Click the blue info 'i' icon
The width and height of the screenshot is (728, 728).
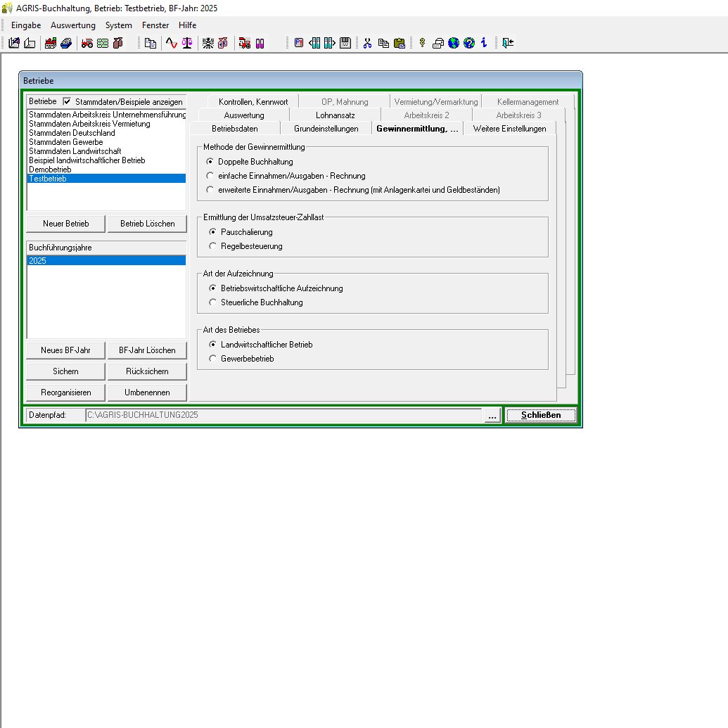click(484, 43)
